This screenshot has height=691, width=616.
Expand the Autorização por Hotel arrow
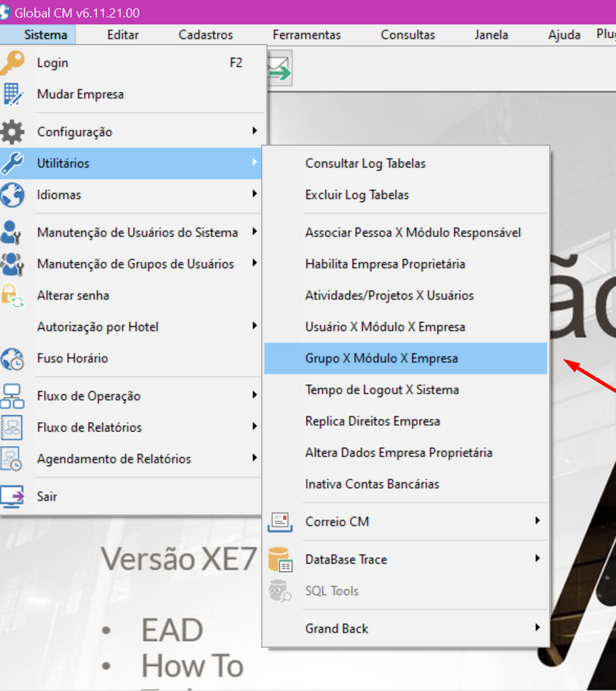click(x=254, y=326)
